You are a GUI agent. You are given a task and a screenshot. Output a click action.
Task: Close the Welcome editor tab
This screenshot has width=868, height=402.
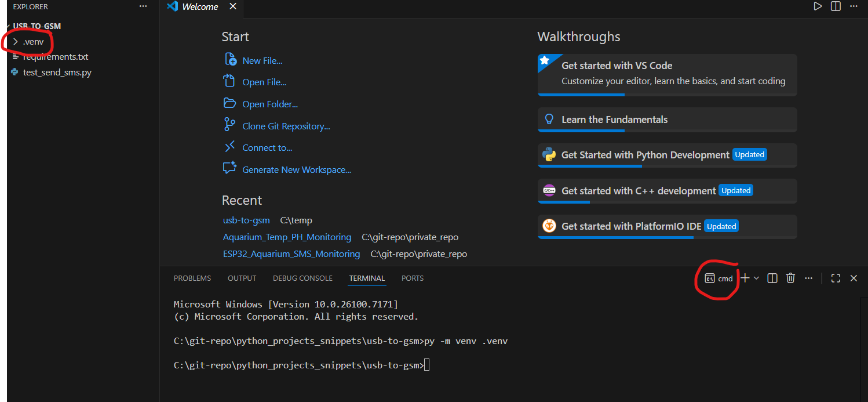(x=233, y=7)
